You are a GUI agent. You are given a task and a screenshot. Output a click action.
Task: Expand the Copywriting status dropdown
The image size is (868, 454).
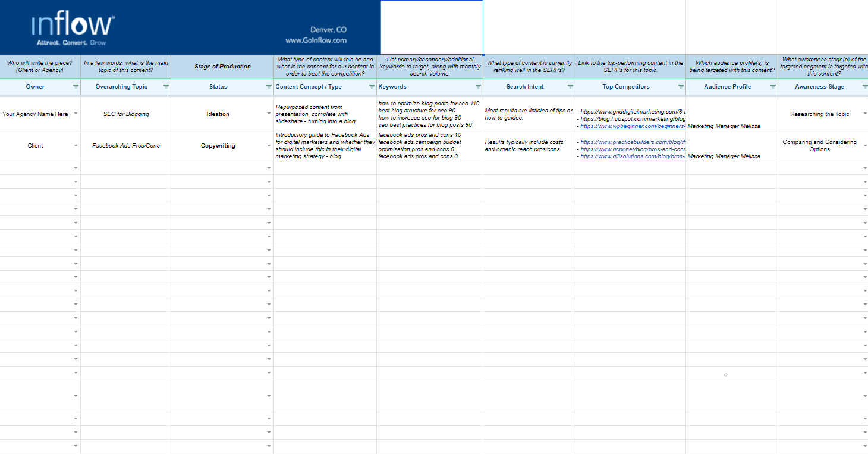[x=269, y=145]
